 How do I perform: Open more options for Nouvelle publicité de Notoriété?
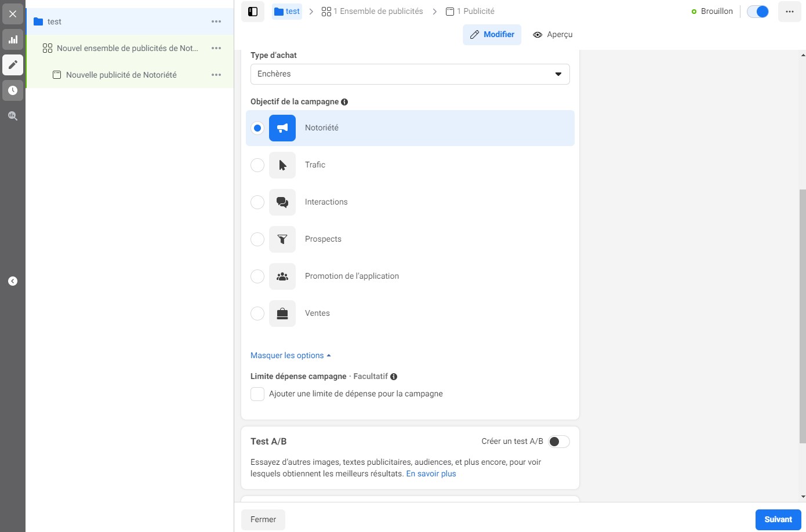point(216,75)
